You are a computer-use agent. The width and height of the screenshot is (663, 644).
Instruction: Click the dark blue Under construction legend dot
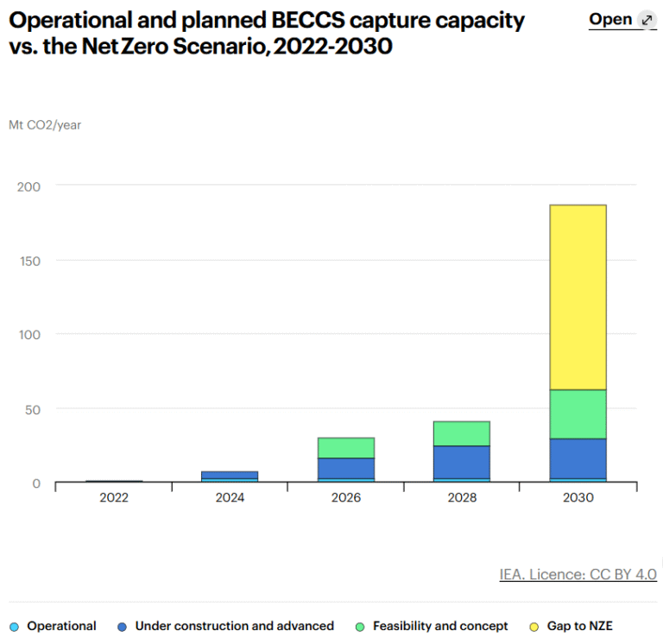(x=123, y=627)
